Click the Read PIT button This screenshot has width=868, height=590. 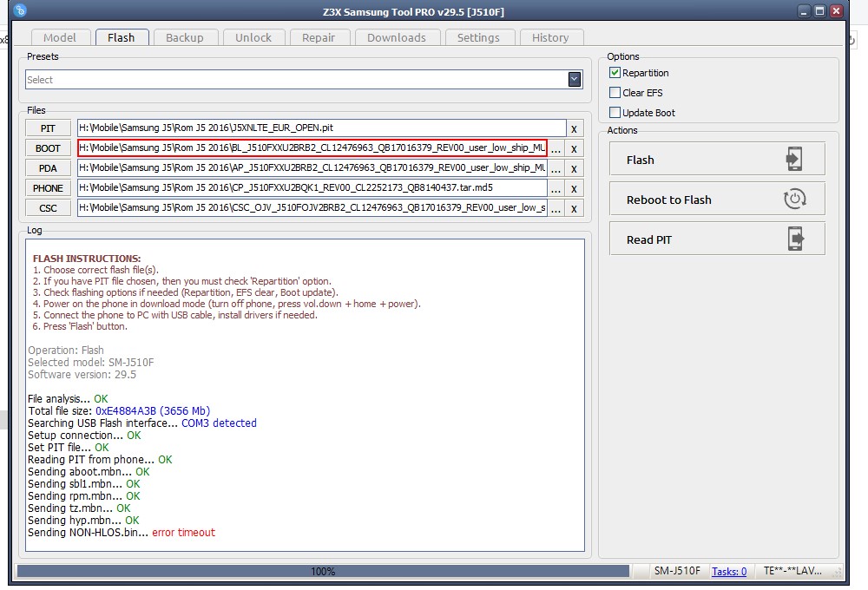(717, 239)
